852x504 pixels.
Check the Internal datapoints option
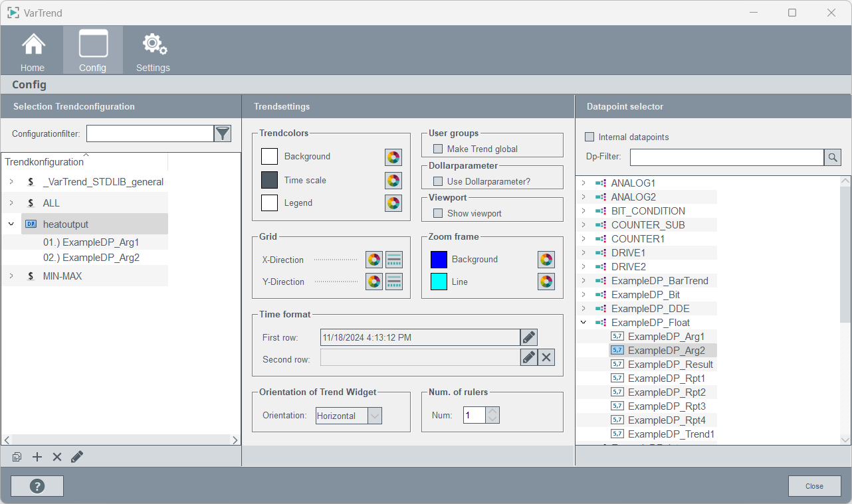pos(589,137)
